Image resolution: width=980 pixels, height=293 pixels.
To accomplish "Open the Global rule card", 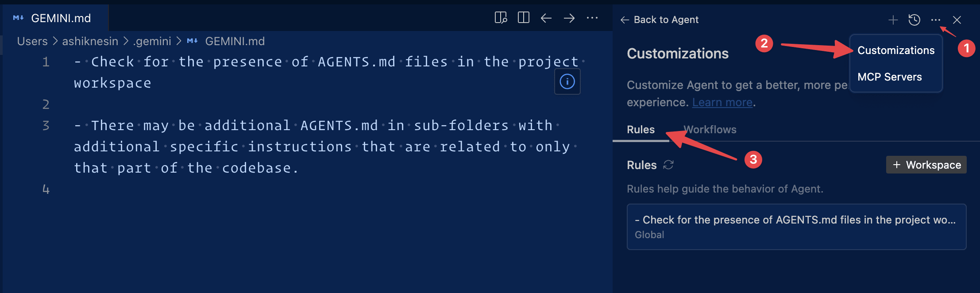I will 796,227.
